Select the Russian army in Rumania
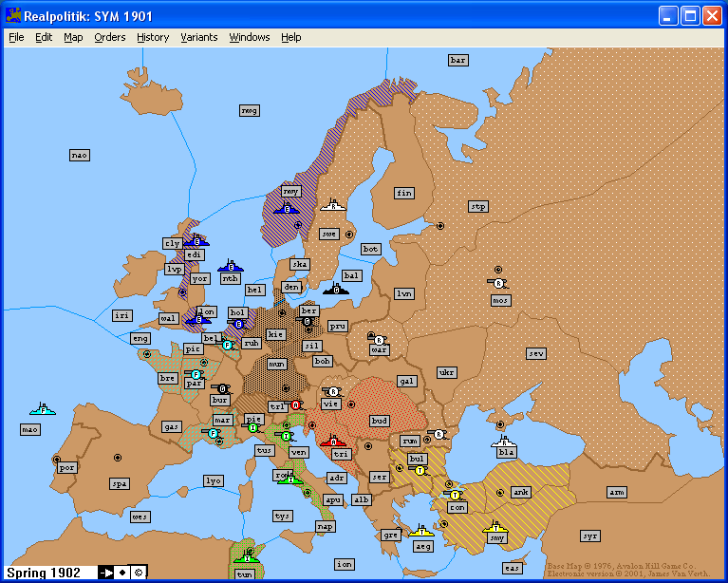The height and width of the screenshot is (583, 728). 439,435
